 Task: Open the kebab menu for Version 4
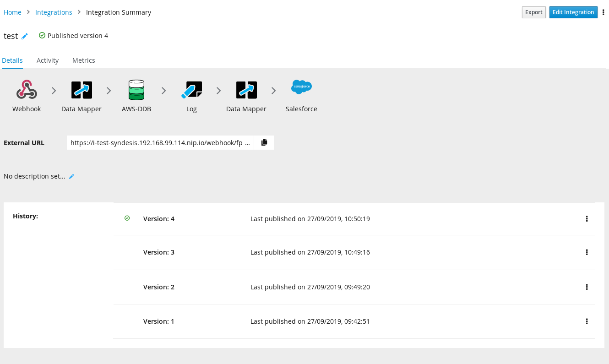click(x=587, y=219)
